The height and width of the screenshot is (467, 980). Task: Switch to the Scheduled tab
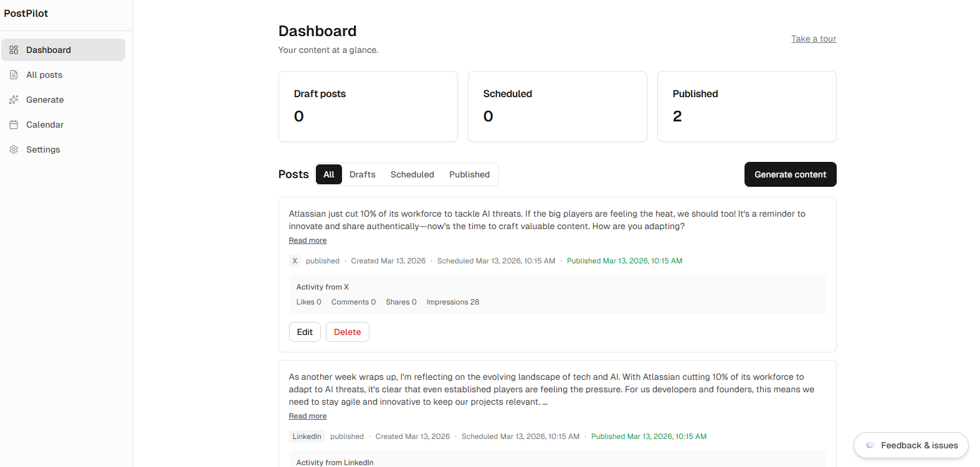click(412, 174)
